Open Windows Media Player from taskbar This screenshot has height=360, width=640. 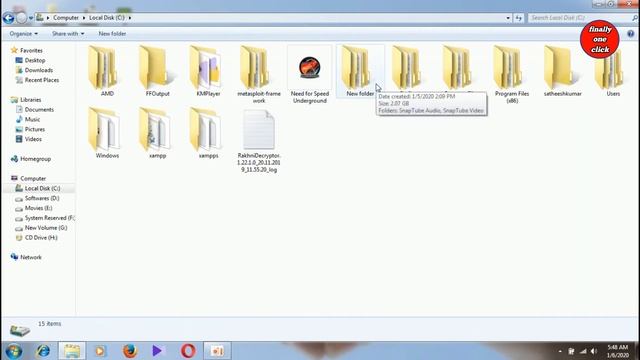pyautogui.click(x=100, y=351)
